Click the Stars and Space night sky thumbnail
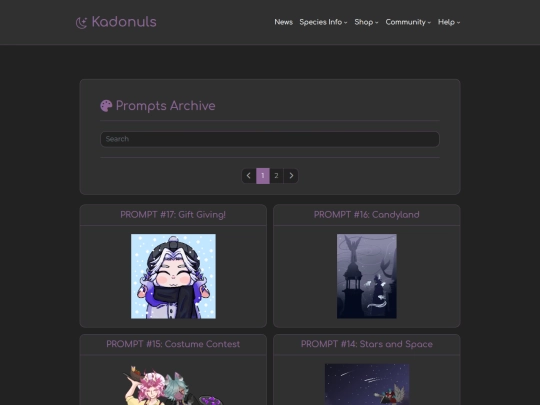This screenshot has height=405, width=540. point(367,384)
